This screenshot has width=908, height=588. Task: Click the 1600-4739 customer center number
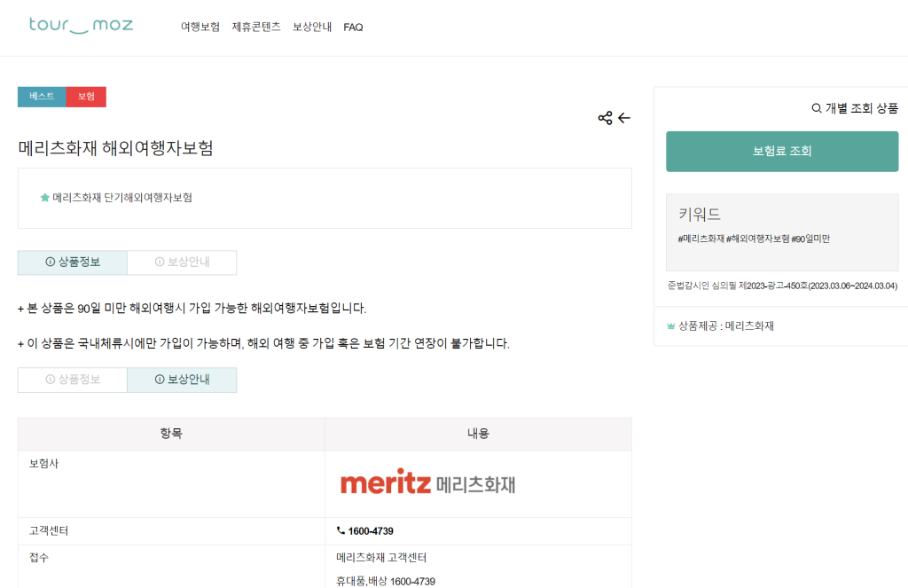coord(371,531)
